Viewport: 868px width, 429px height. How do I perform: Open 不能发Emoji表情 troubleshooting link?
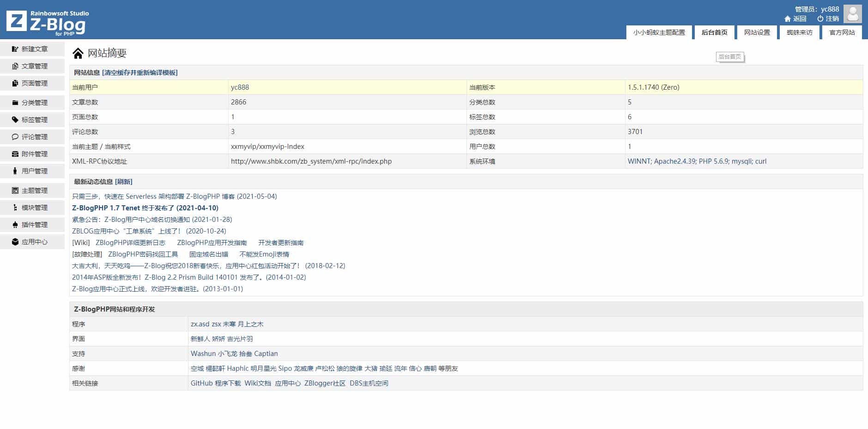(x=264, y=254)
